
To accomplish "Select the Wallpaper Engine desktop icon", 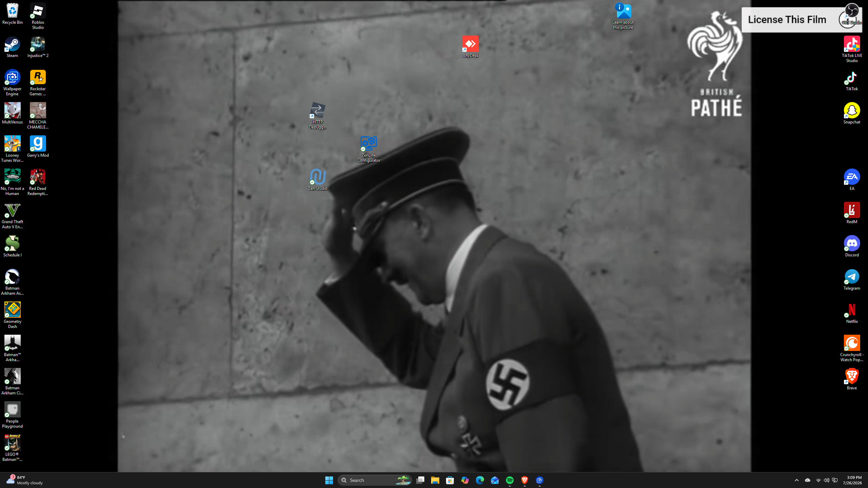I will (13, 83).
